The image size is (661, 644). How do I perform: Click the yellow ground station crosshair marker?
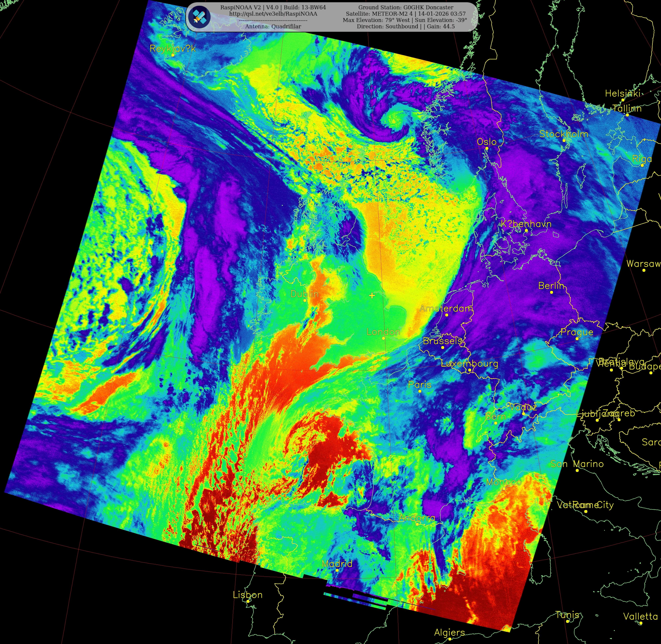[372, 295]
